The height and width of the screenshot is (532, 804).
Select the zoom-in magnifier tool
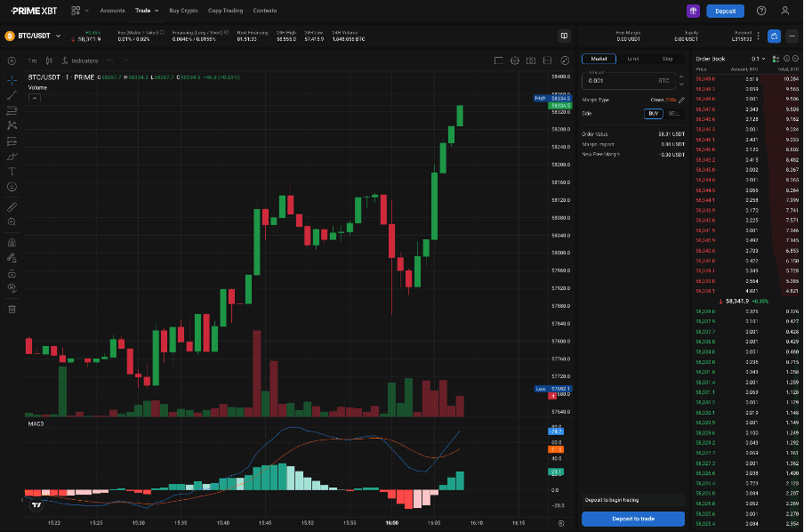pyautogui.click(x=11, y=222)
